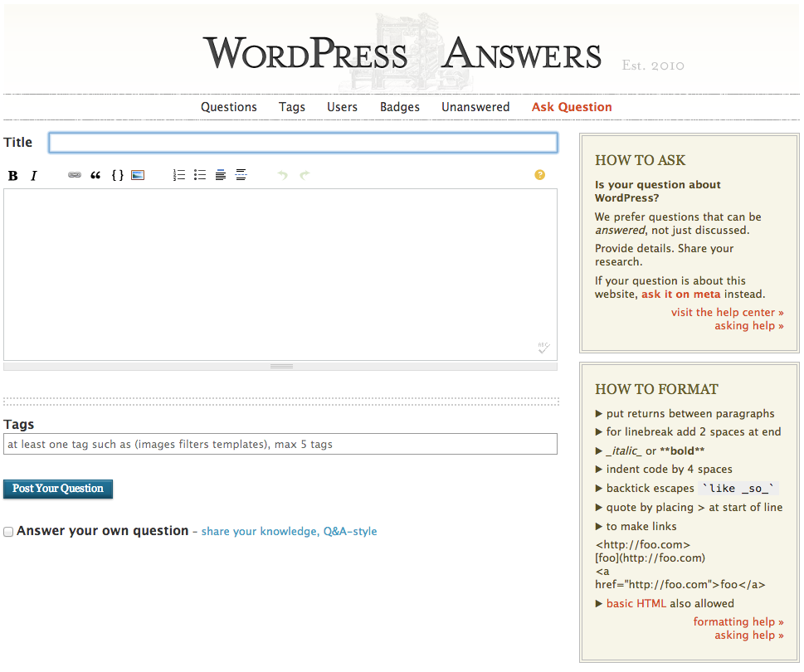
Task: Open the Tags navigation tab
Action: (x=292, y=107)
